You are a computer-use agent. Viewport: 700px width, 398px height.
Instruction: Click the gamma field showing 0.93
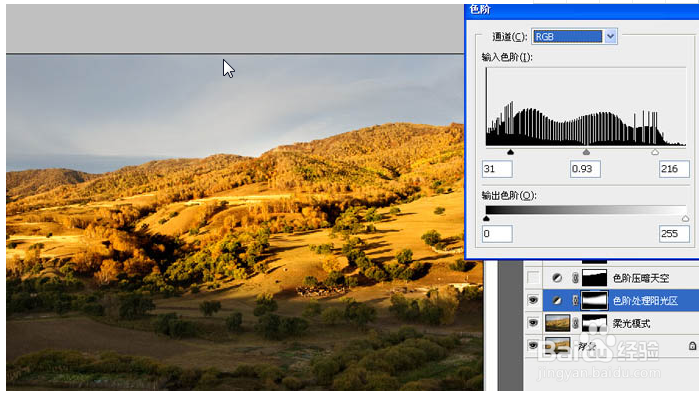(x=585, y=169)
